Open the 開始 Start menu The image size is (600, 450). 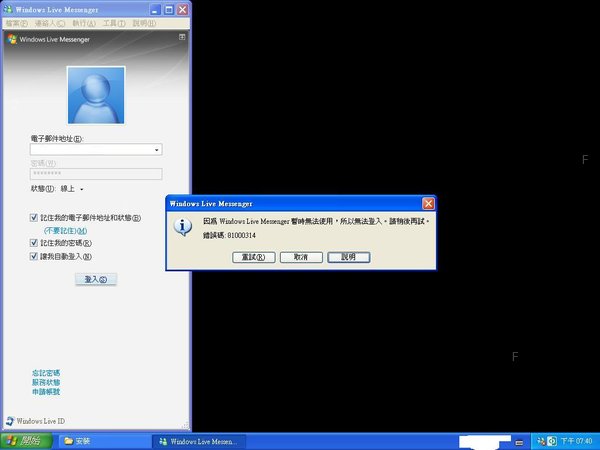tap(26, 441)
